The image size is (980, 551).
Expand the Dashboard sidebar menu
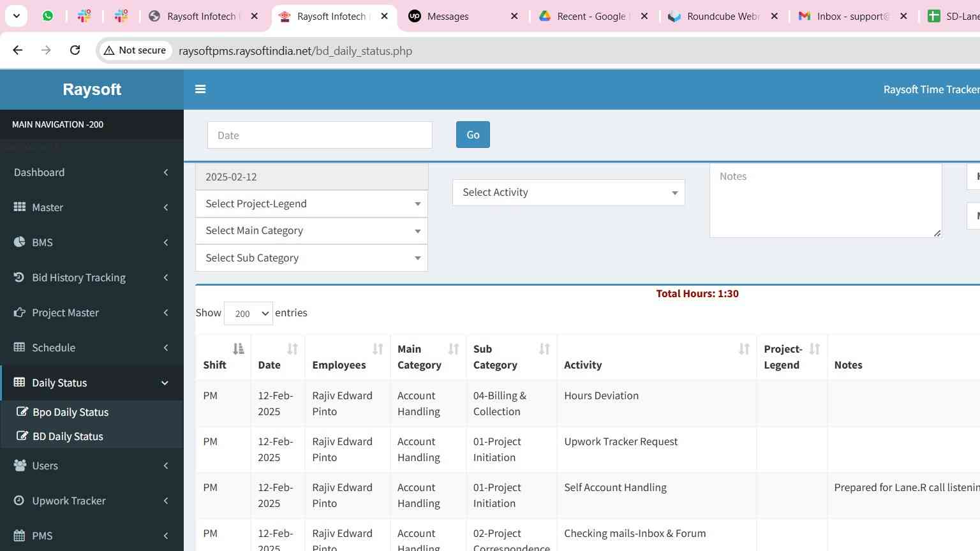coord(92,172)
